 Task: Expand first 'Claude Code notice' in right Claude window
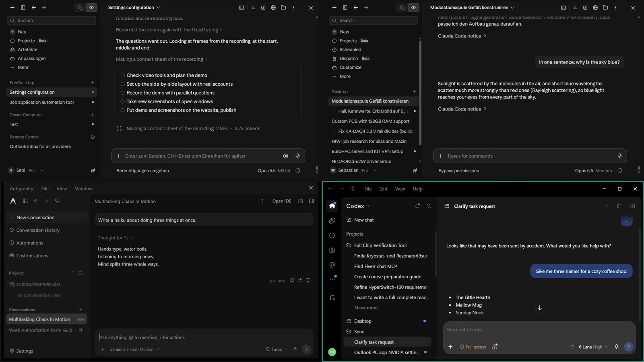(x=462, y=36)
